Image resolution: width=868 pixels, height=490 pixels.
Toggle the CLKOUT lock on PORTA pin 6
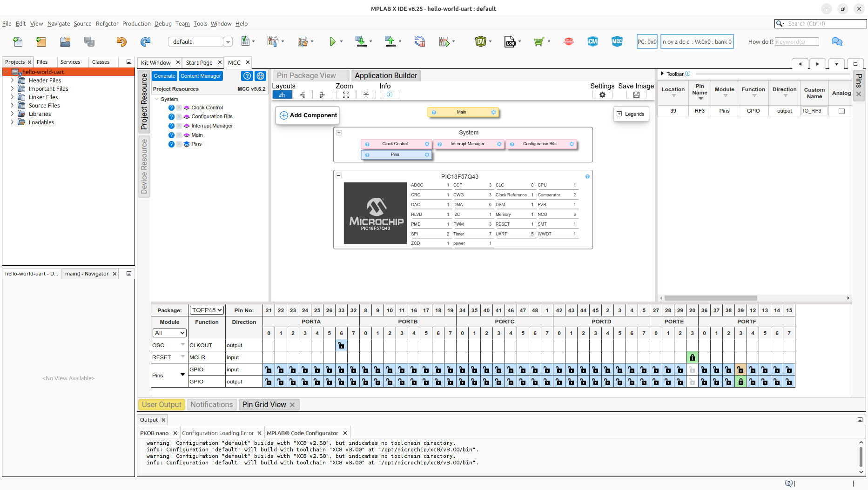pyautogui.click(x=341, y=345)
